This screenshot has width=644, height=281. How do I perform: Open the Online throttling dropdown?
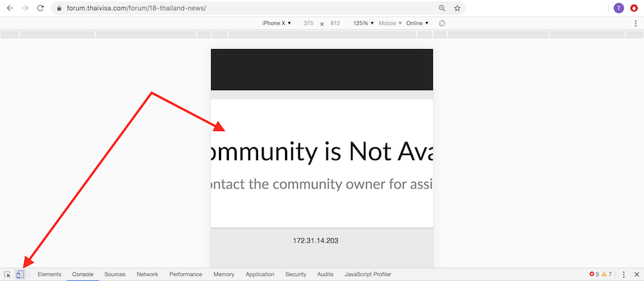417,23
